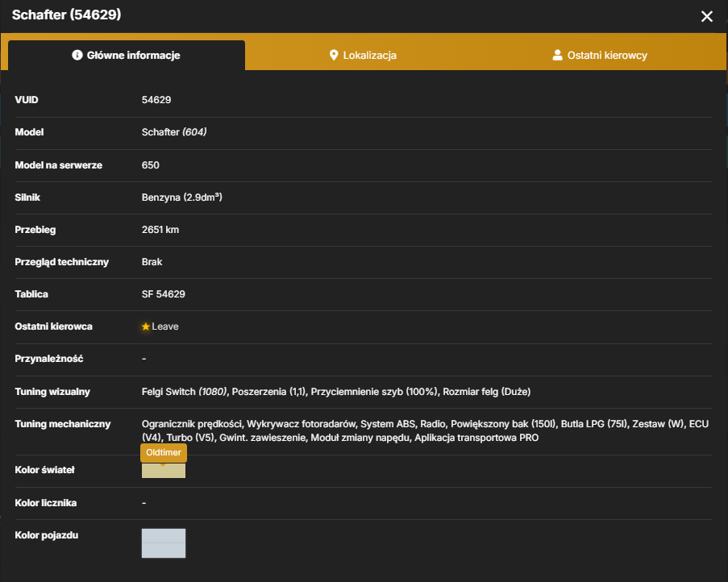
Task: Click the dialog title Schafter (54629)
Action: click(x=66, y=15)
